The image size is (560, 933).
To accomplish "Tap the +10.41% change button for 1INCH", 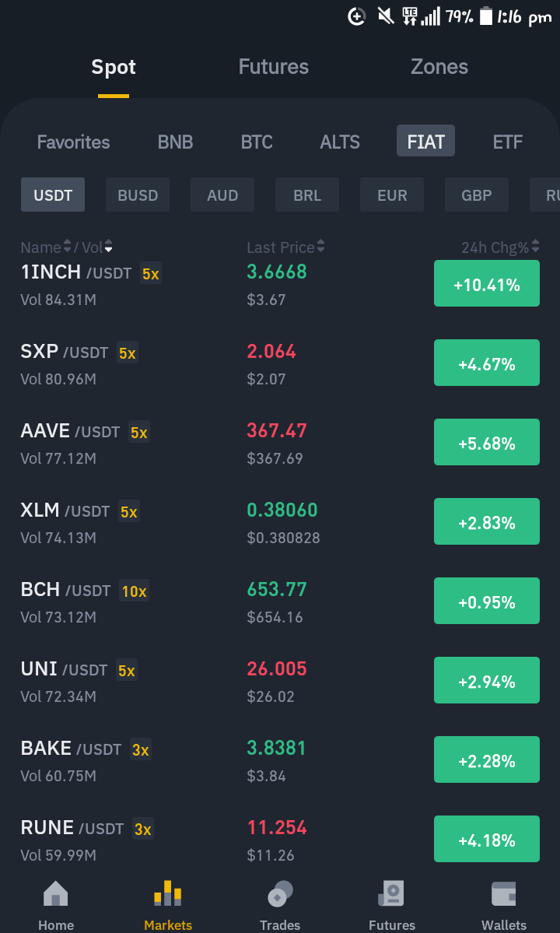I will coord(487,284).
